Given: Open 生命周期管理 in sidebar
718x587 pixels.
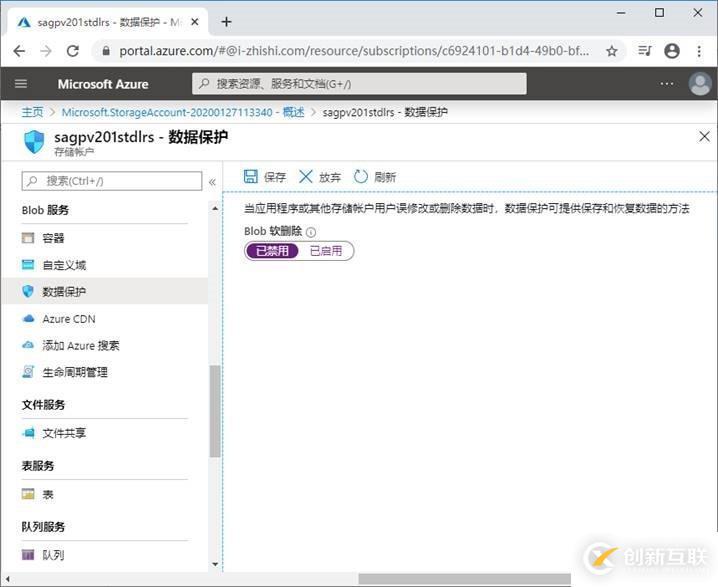Looking at the screenshot, I should (104, 372).
